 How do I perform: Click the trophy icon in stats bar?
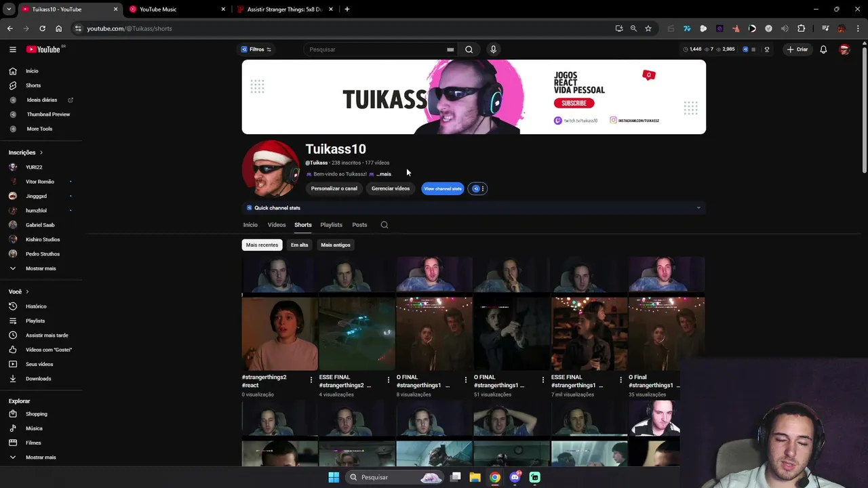click(x=767, y=49)
